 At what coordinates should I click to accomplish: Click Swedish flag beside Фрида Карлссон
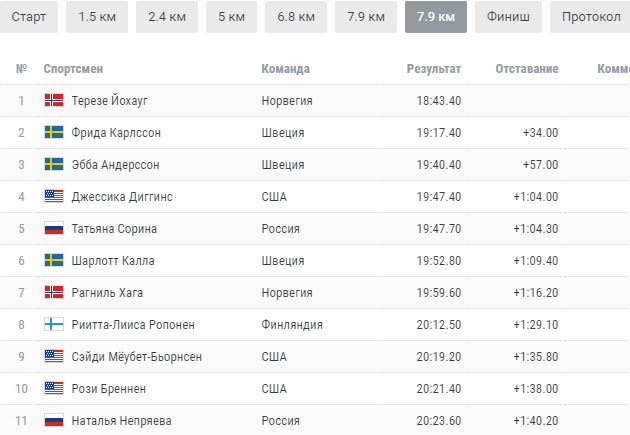coord(54,133)
